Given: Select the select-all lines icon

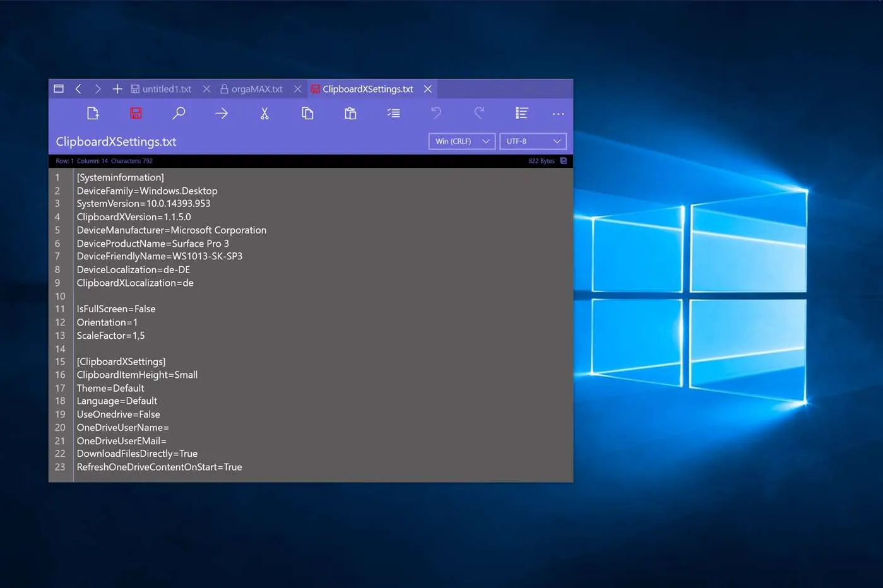Looking at the screenshot, I should point(393,114).
